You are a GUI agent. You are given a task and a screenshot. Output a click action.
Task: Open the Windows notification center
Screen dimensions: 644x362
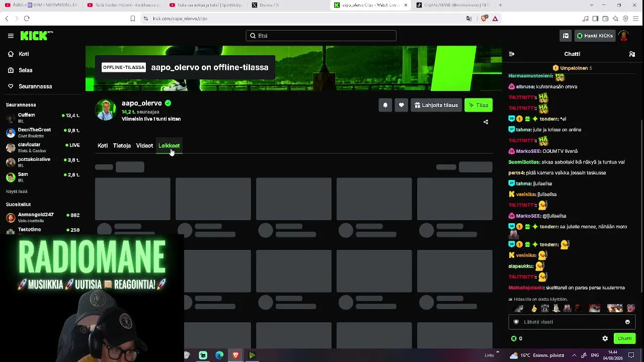[x=631, y=355]
